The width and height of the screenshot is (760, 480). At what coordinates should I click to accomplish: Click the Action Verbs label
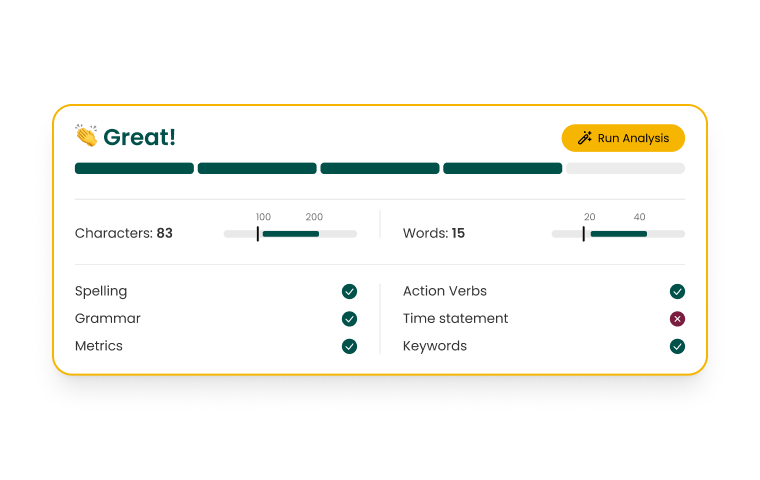pos(444,291)
